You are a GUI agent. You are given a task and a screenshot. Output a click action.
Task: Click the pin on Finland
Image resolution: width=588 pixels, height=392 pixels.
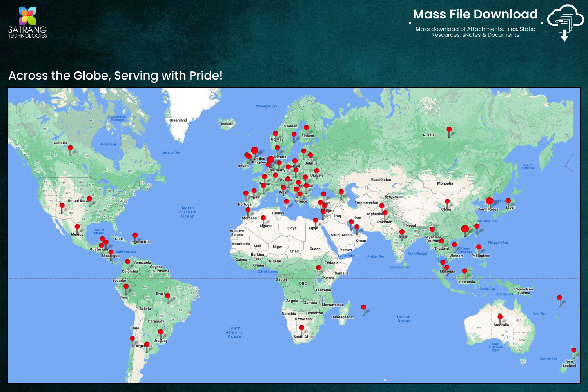[x=306, y=128]
